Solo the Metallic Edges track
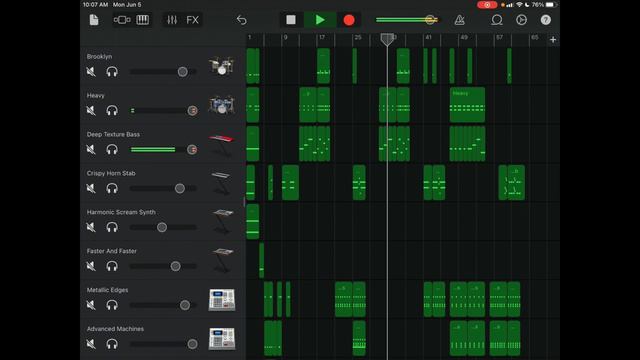The height and width of the screenshot is (360, 640). [112, 305]
